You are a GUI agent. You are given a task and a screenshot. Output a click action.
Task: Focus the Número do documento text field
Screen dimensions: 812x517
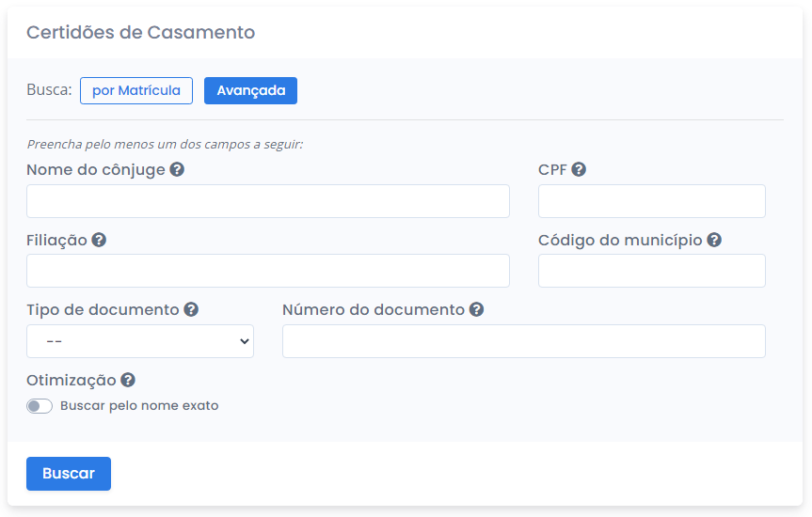[x=523, y=341]
